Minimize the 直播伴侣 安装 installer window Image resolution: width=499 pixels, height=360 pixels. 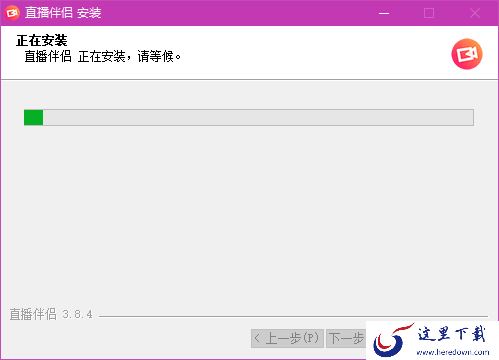384,13
